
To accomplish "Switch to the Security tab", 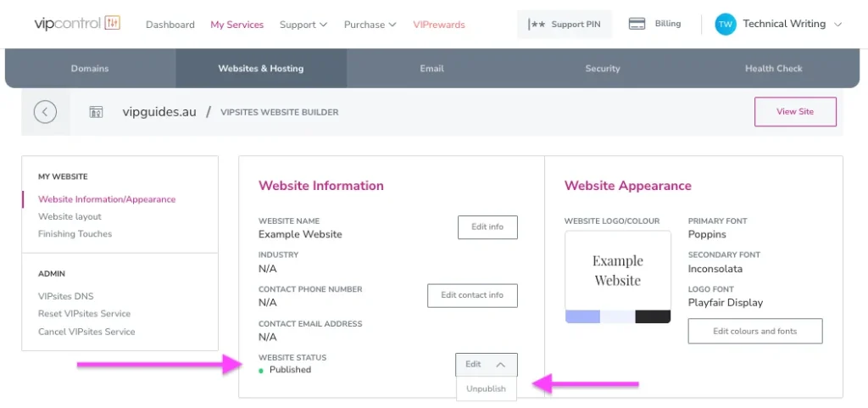I will (x=603, y=69).
